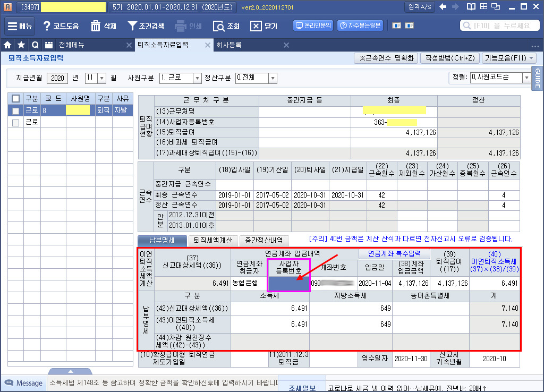Image resolution: width=544 pixels, height=392 pixels.
Task: Open 정렬 0.사원코드순 dropdown
Action: coord(526,78)
